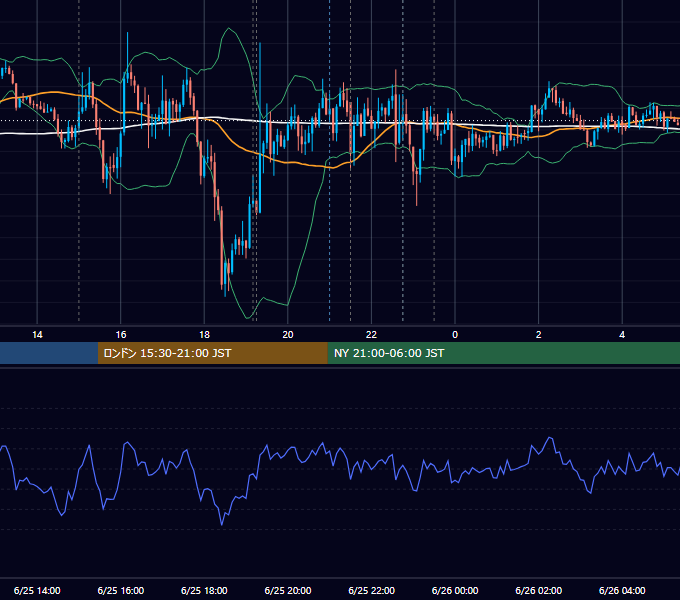Click the 6/25 20:00 date label
The width and height of the screenshot is (680, 600).
click(288, 590)
